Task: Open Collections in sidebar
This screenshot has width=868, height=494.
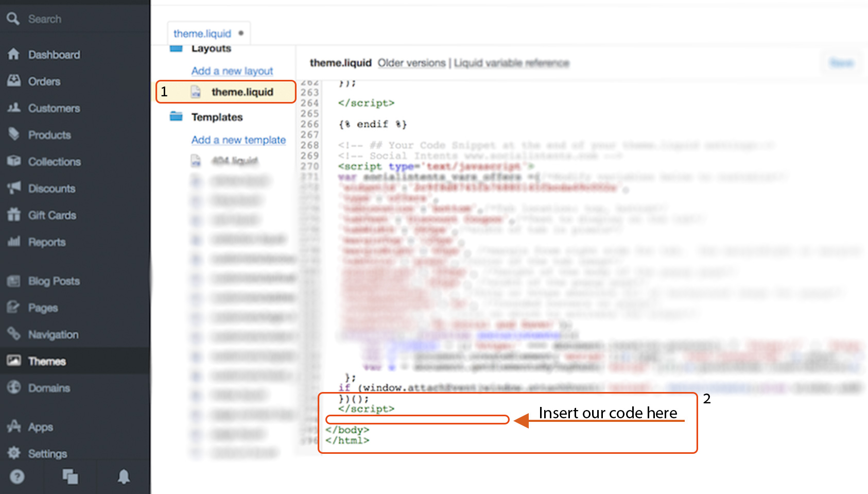Action: point(55,162)
